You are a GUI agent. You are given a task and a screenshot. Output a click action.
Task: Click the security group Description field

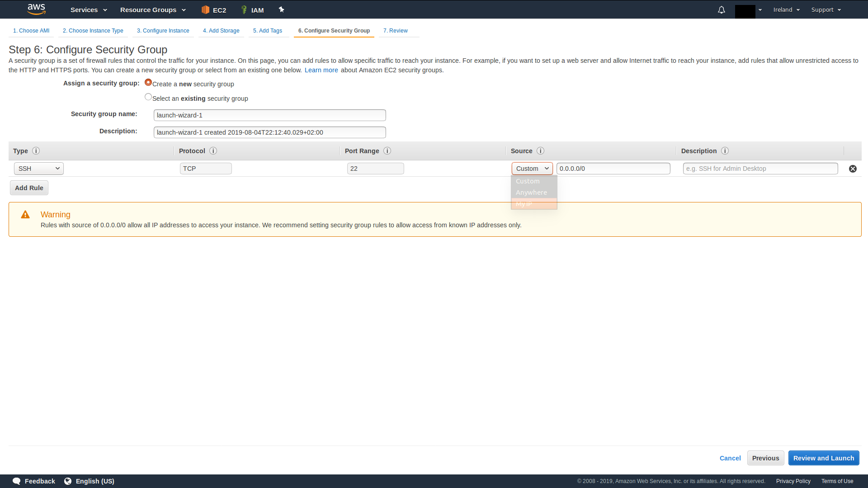[x=270, y=132]
